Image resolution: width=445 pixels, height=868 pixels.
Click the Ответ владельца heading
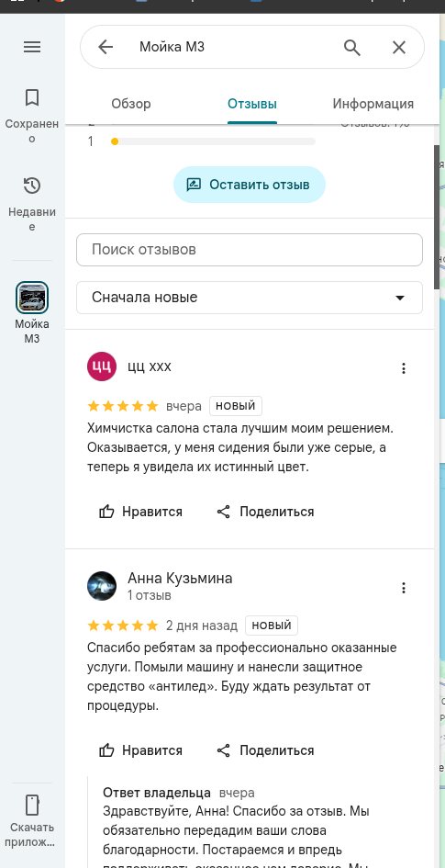click(157, 793)
